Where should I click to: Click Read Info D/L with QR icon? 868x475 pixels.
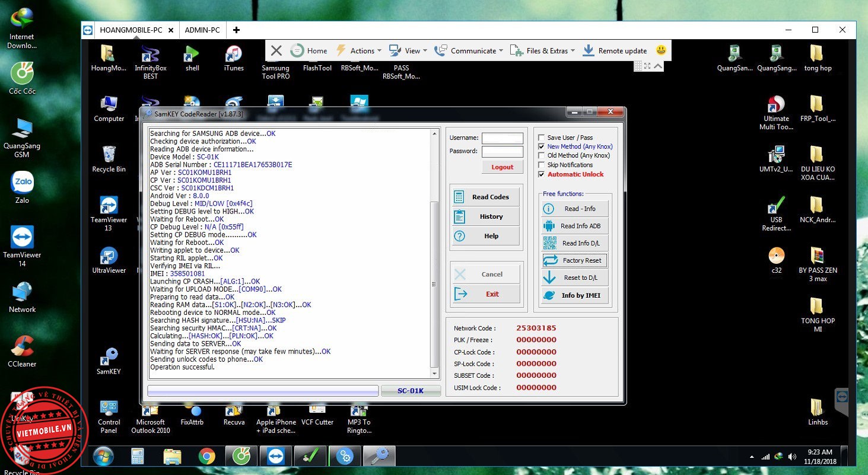574,243
